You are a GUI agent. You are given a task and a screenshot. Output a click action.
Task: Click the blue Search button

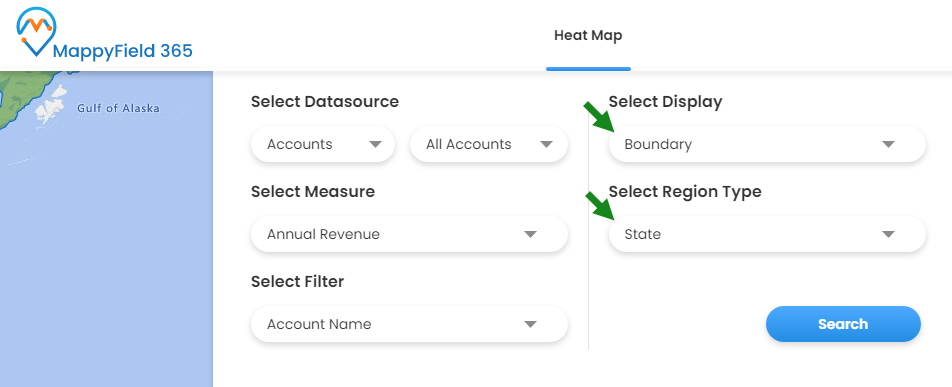843,324
